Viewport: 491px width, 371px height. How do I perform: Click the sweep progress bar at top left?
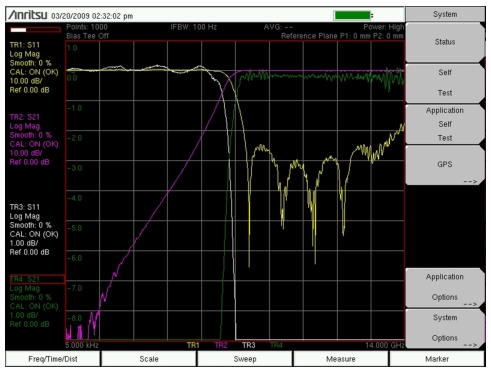click(35, 30)
